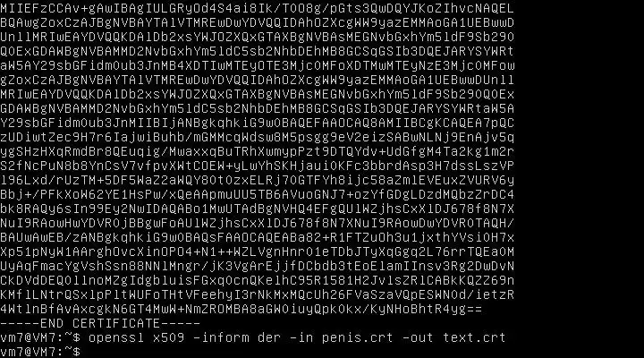The image size is (644, 358).
Task: Click the final base64 line ending with ==
Action: (241, 309)
